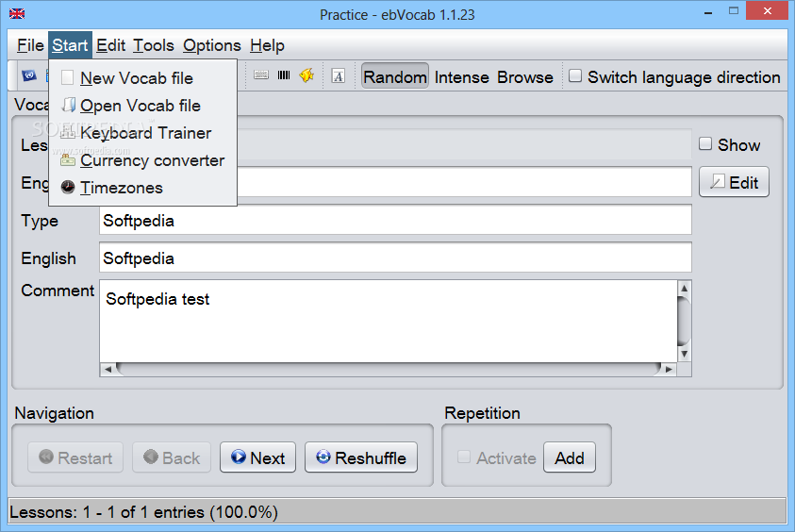The image size is (795, 532).
Task: Click the barcode-style icon in toolbar
Action: [x=284, y=75]
